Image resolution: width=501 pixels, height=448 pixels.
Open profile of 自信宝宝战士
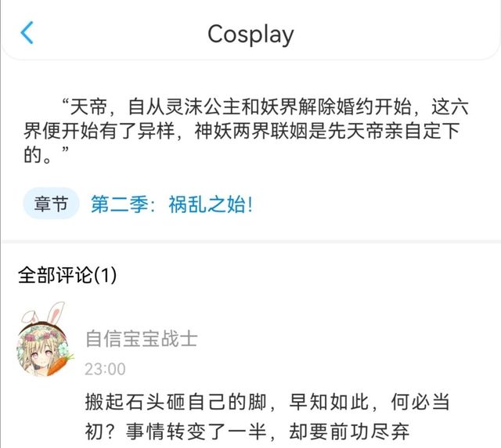pyautogui.click(x=142, y=338)
